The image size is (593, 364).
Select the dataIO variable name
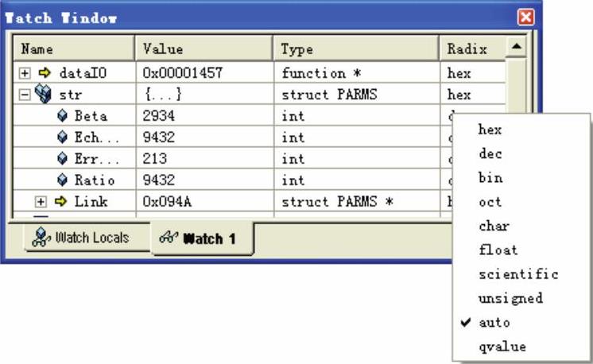83,72
